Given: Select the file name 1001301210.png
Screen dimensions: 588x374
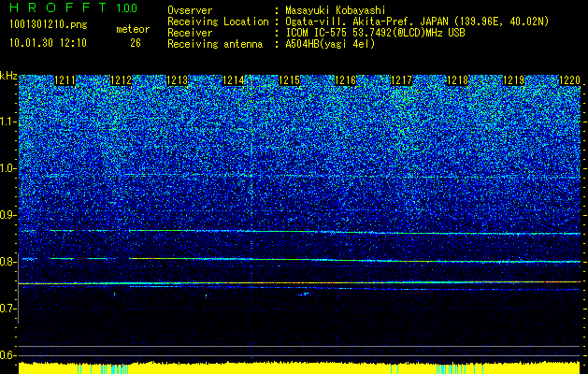Looking at the screenshot, I should coord(49,25).
